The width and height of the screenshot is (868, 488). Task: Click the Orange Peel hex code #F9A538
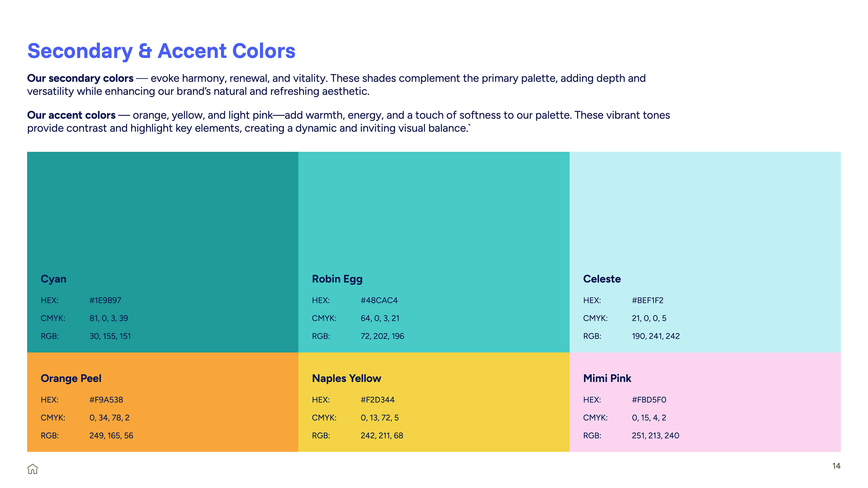pyautogui.click(x=106, y=400)
